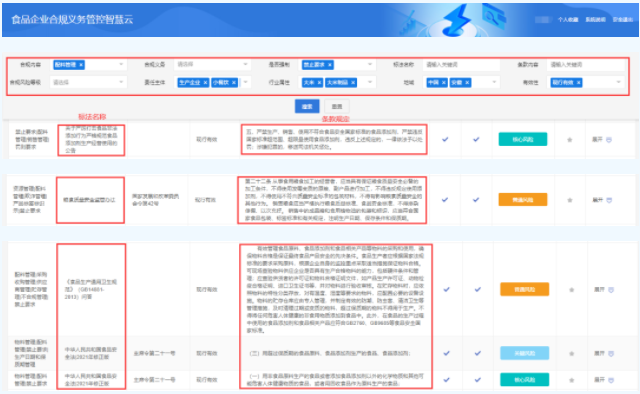640x394 pixels.
Task: Toggle the favorite star on the GB14881 row
Action: (571, 290)
